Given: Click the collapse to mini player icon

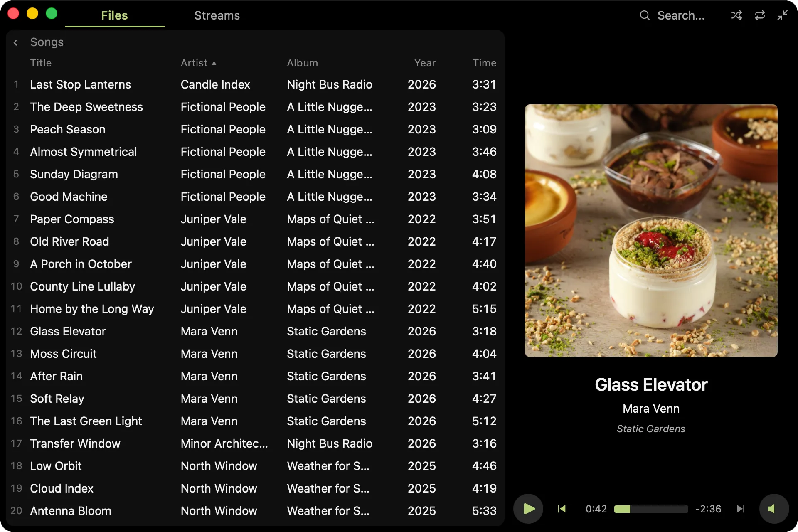Looking at the screenshot, I should [x=783, y=16].
